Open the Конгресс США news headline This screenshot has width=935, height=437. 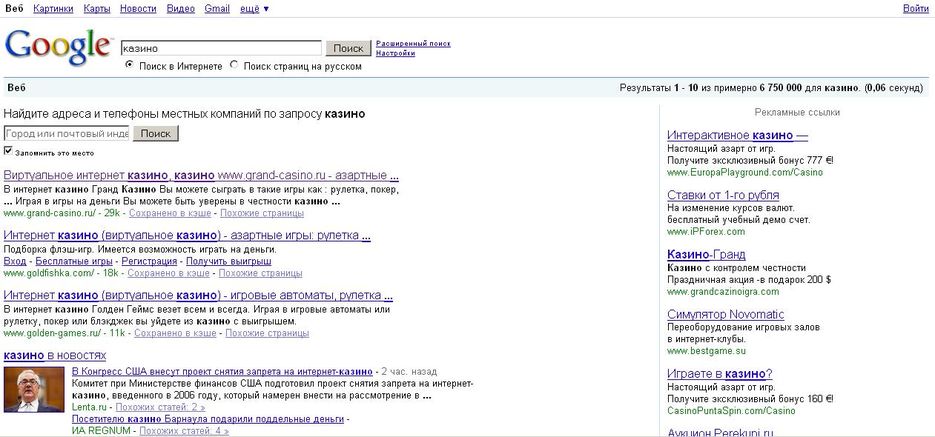tap(222, 371)
